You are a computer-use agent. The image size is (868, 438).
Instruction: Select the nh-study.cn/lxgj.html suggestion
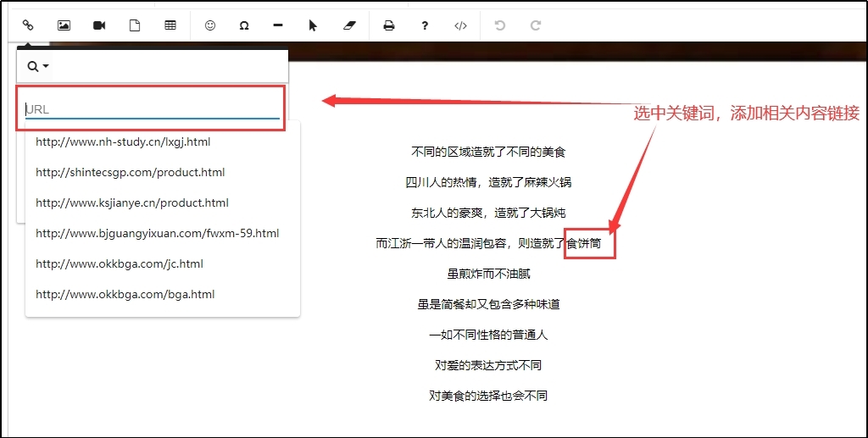click(x=123, y=142)
